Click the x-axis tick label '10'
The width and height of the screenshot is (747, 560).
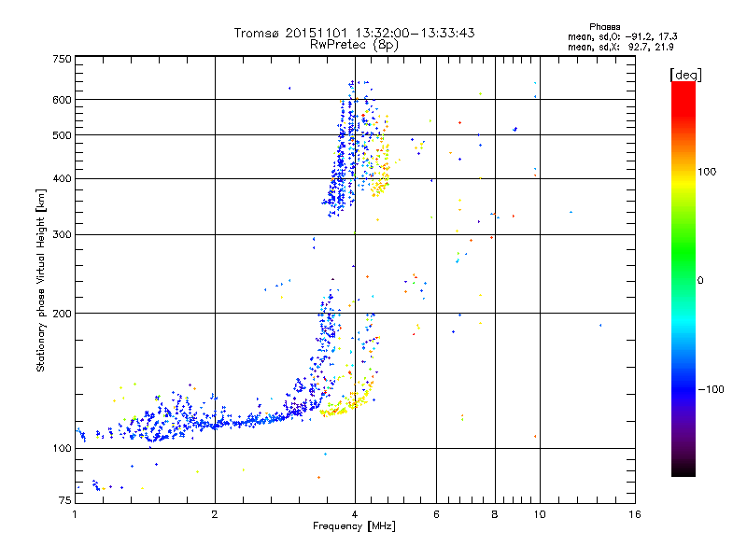pyautogui.click(x=540, y=514)
